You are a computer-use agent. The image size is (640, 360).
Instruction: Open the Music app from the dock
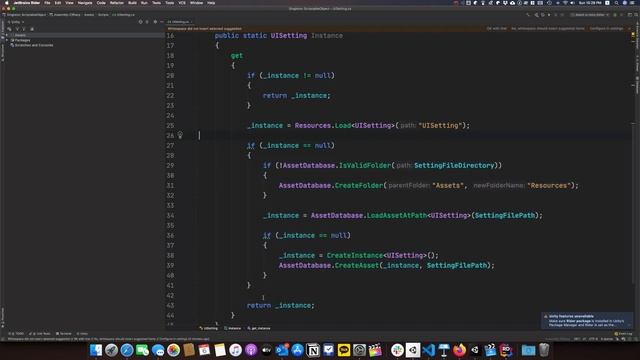point(236,350)
